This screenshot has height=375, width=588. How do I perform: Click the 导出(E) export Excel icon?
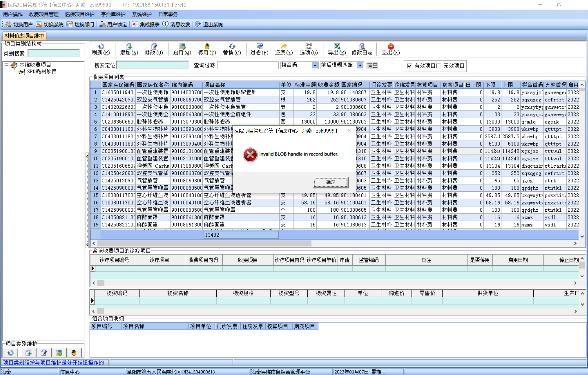click(x=337, y=46)
